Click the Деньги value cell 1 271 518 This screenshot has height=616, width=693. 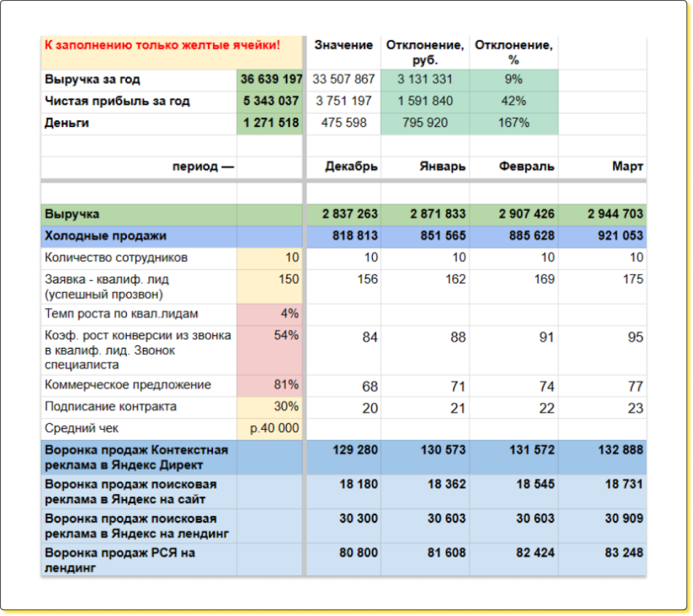pyautogui.click(x=270, y=123)
